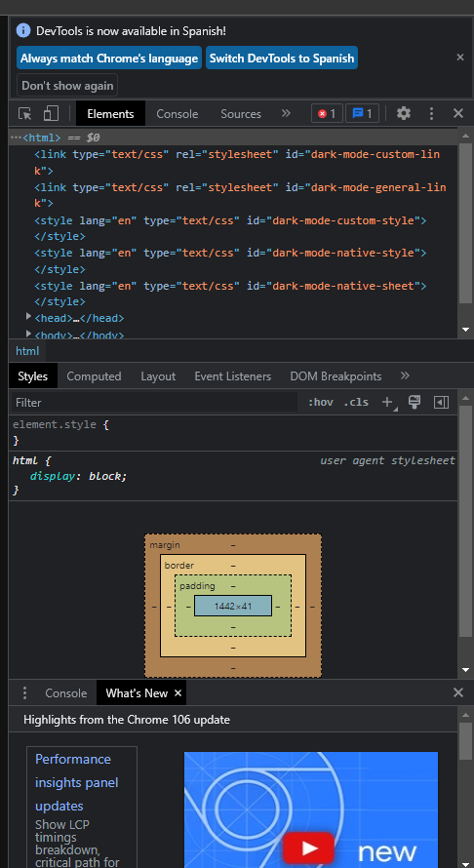
Task: Open the DOM Breakpoints tab
Action: [x=336, y=376]
